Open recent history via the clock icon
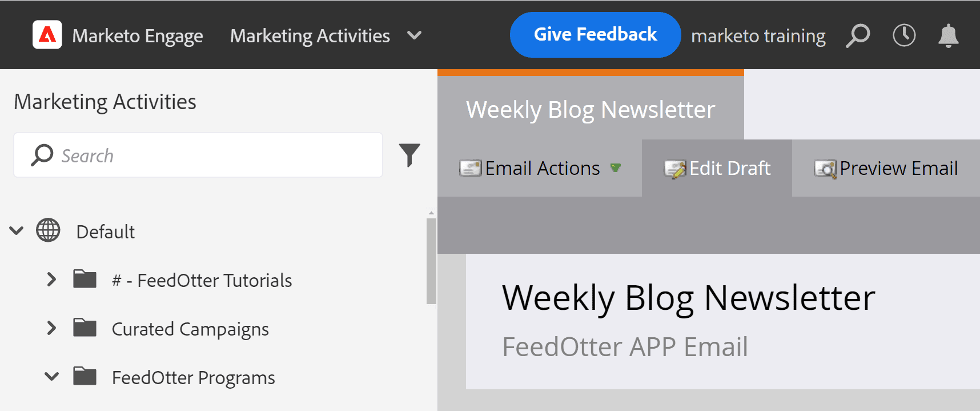The height and width of the screenshot is (411, 980). [x=903, y=35]
